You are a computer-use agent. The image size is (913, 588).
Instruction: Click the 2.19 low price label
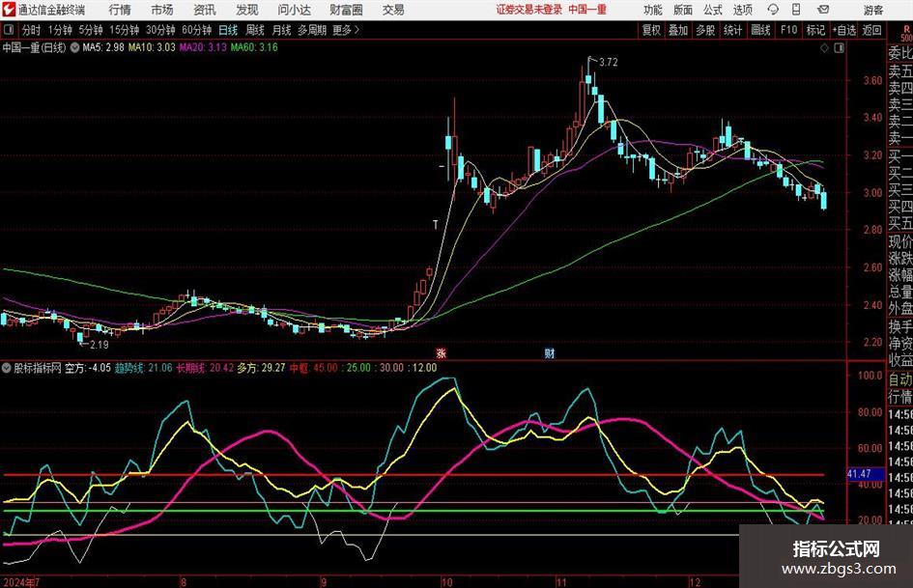(x=99, y=345)
